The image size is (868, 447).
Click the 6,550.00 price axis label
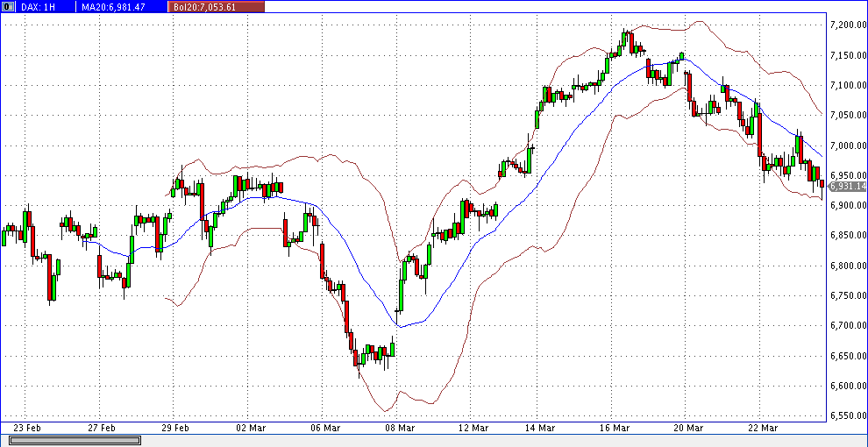click(x=848, y=415)
